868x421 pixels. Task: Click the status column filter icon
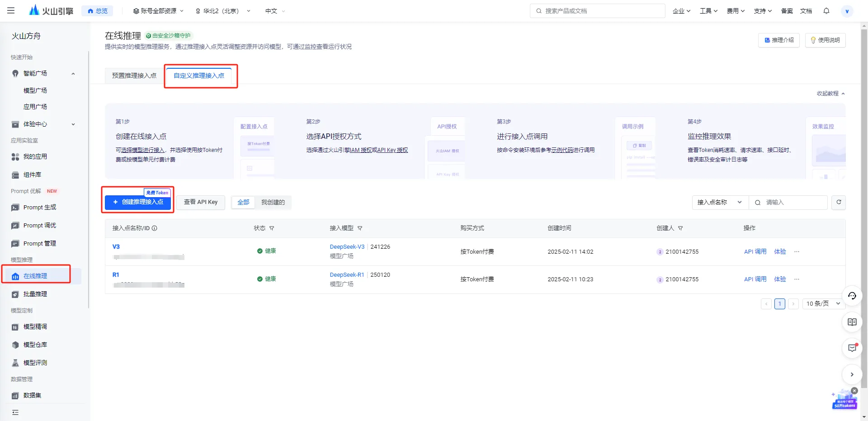click(272, 228)
